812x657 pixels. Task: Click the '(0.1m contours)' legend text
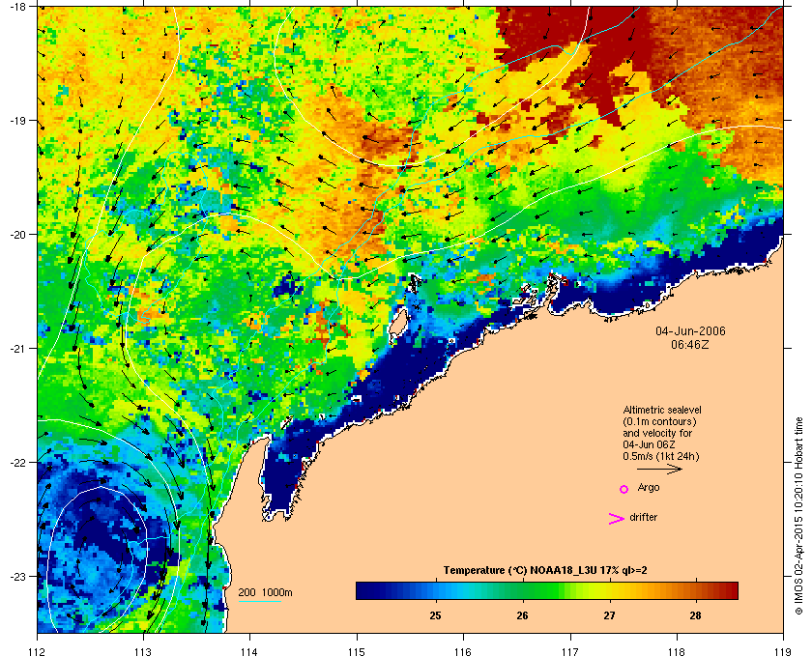tap(659, 421)
